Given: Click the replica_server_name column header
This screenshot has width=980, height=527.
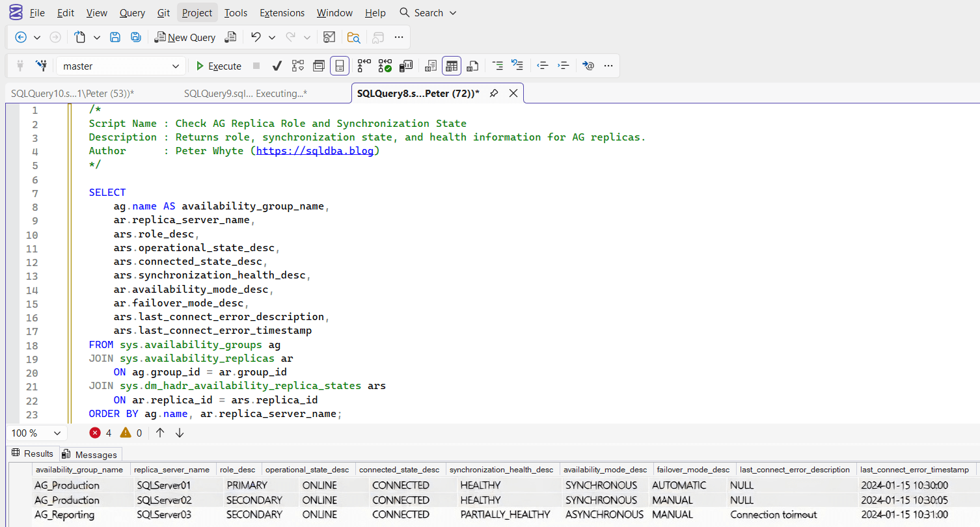Looking at the screenshot, I should click(172, 470).
